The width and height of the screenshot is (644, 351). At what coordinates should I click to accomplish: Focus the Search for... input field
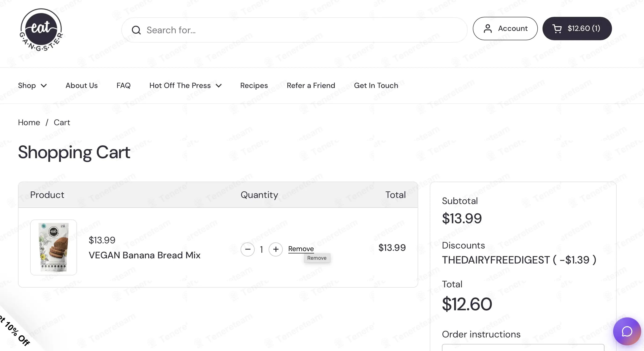294,30
